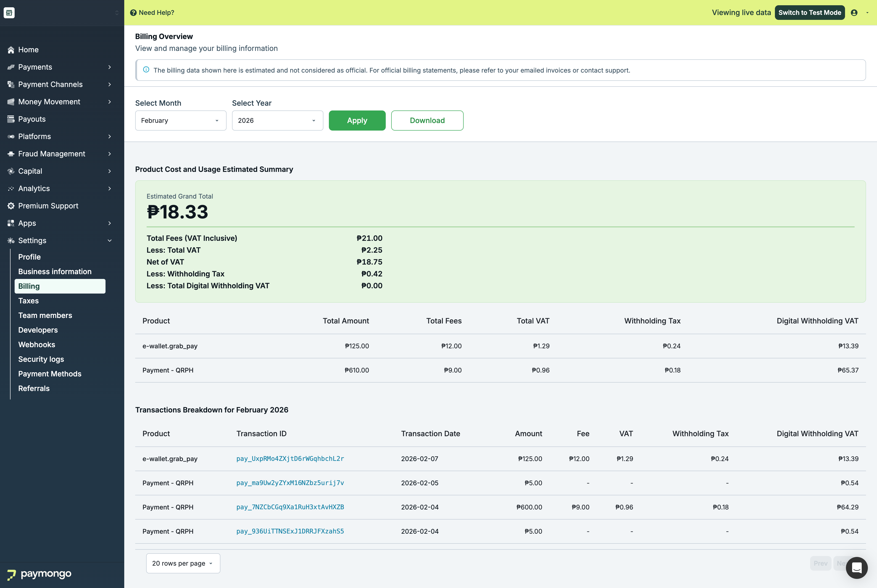Open the Select Year dropdown

click(277, 120)
